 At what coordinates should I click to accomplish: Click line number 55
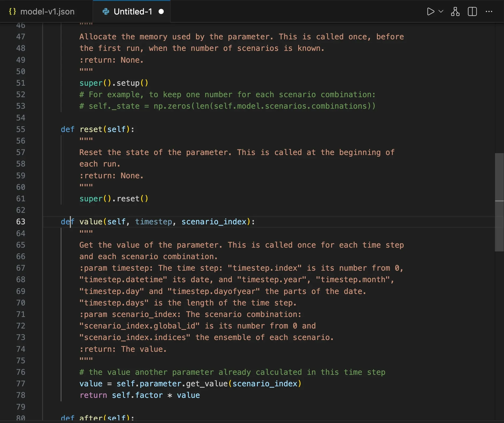[21, 129]
